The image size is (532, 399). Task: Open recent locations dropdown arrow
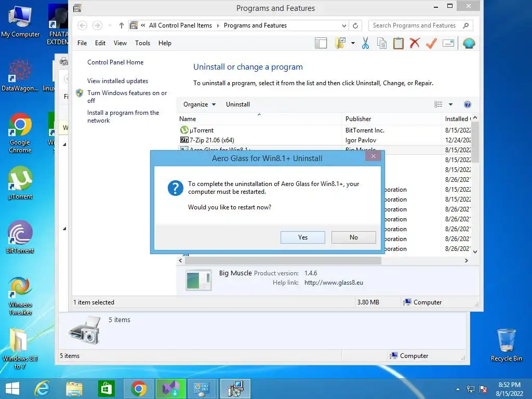click(x=110, y=25)
